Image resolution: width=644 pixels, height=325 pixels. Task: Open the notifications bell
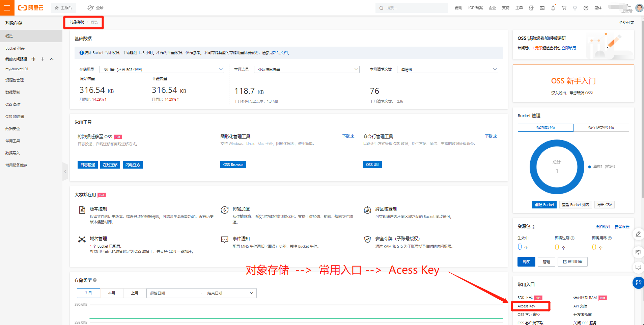553,8
